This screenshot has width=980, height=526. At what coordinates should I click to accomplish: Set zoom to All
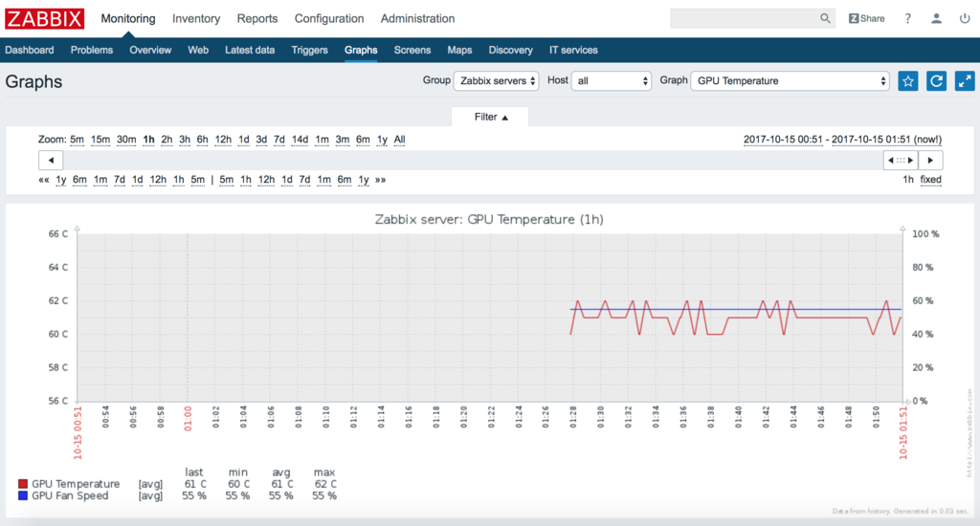coord(399,140)
